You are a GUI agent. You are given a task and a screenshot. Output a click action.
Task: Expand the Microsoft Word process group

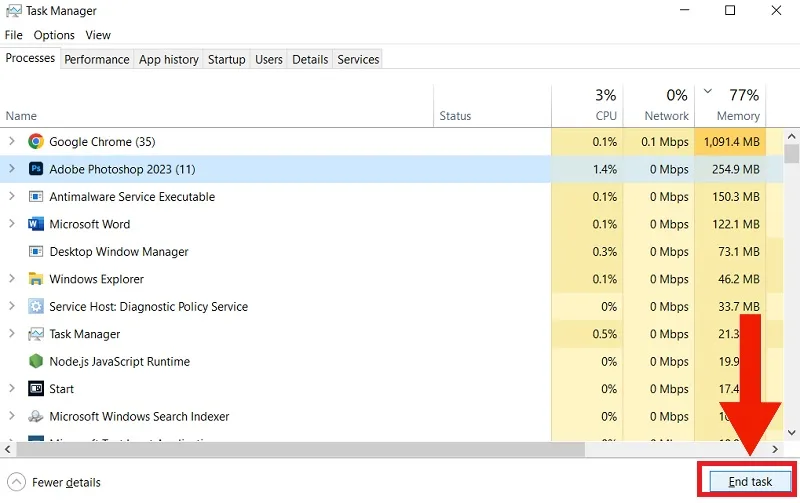pyautogui.click(x=12, y=224)
